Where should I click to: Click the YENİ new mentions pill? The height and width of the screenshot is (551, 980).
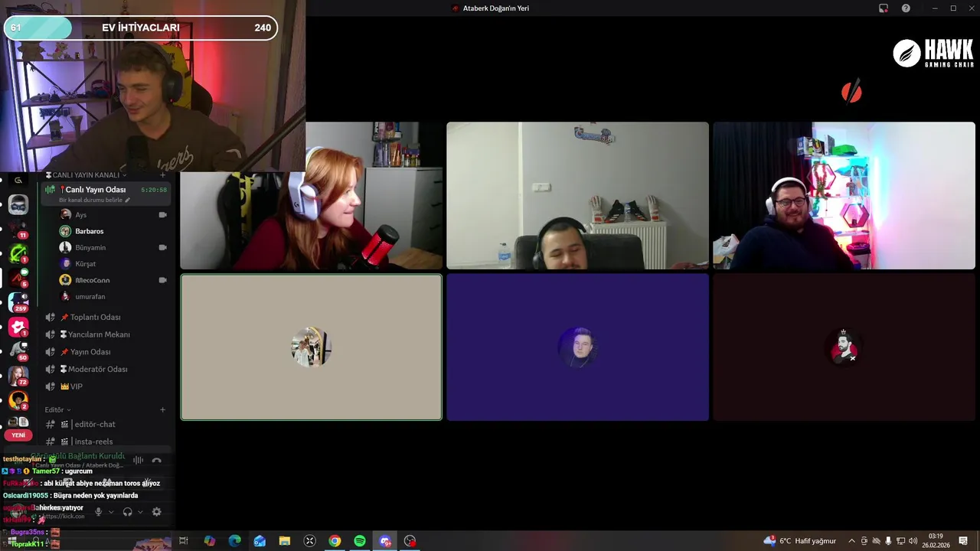[x=18, y=435]
